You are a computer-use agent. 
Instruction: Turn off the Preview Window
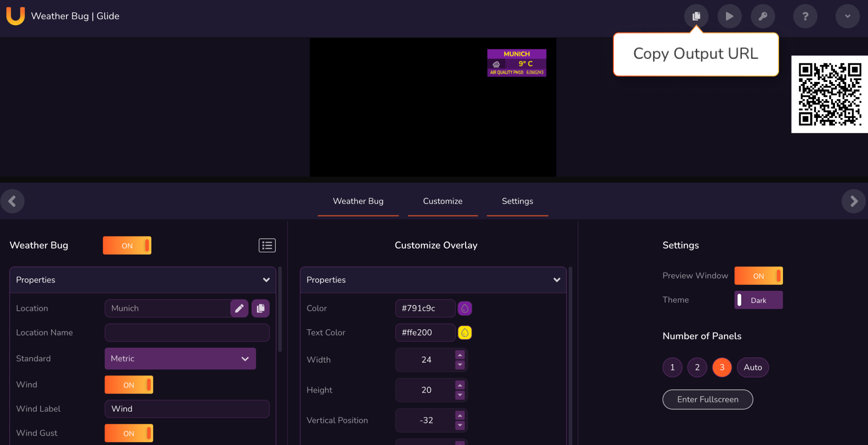(758, 275)
